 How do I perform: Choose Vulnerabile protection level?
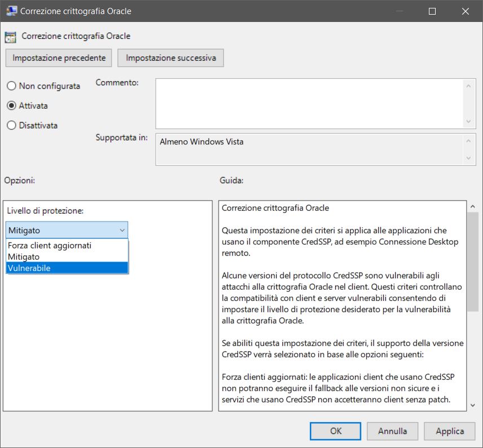point(67,268)
